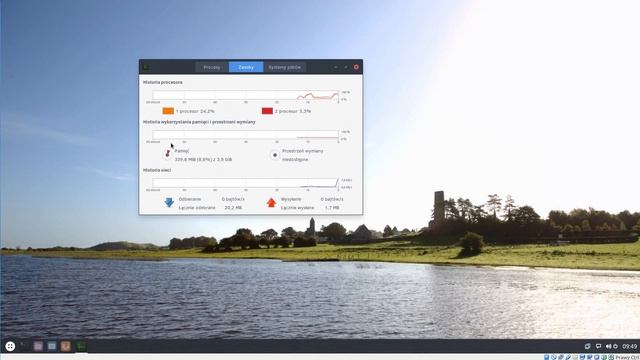The image size is (640, 360).
Task: Open the notifications chat bubble tray icon
Action: tap(598, 346)
